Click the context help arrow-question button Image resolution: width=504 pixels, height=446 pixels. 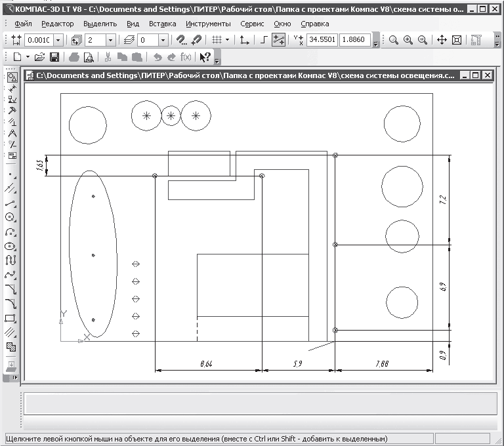pyautogui.click(x=205, y=57)
